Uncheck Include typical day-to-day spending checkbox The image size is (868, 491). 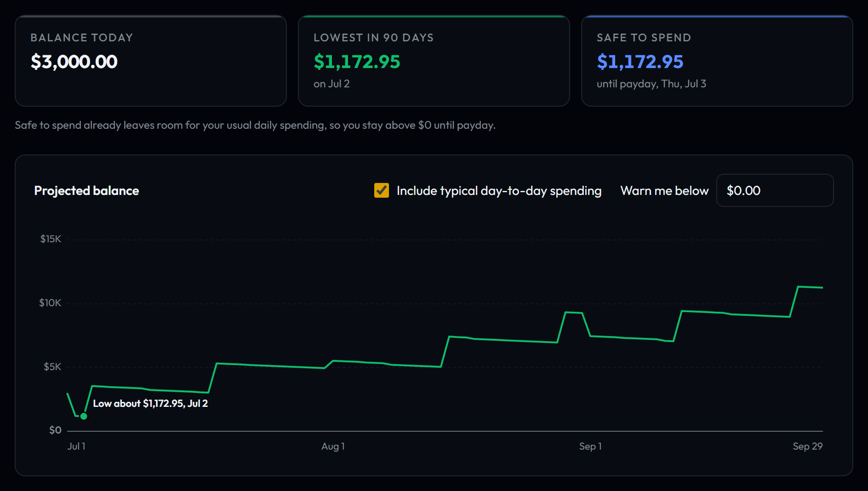(x=382, y=190)
